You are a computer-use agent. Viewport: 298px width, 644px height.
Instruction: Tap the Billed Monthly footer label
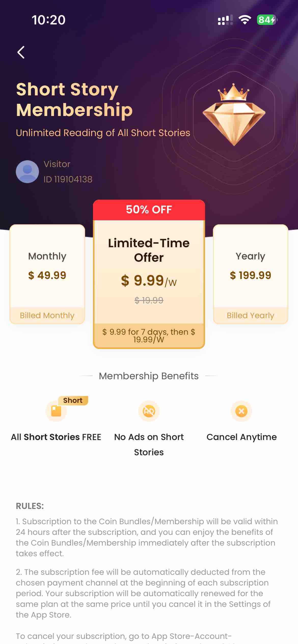(x=47, y=315)
